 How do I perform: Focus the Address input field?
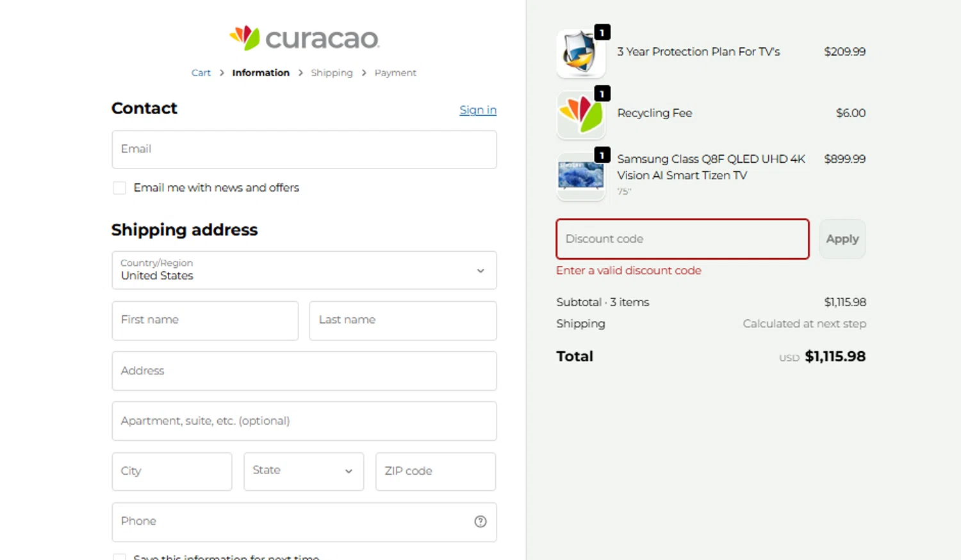point(304,371)
